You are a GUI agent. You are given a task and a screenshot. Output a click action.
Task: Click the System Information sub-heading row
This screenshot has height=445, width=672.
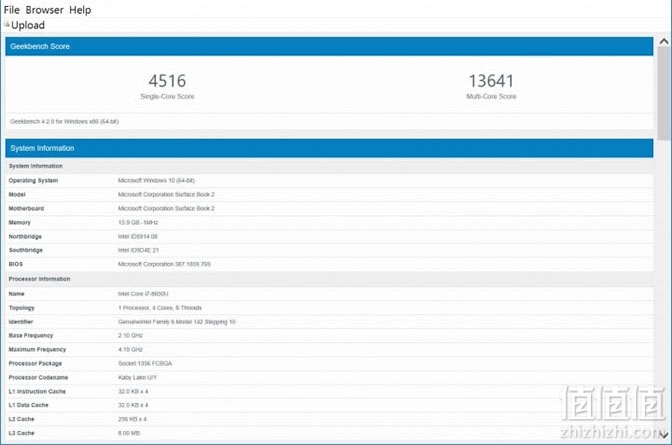pyautogui.click(x=329, y=166)
